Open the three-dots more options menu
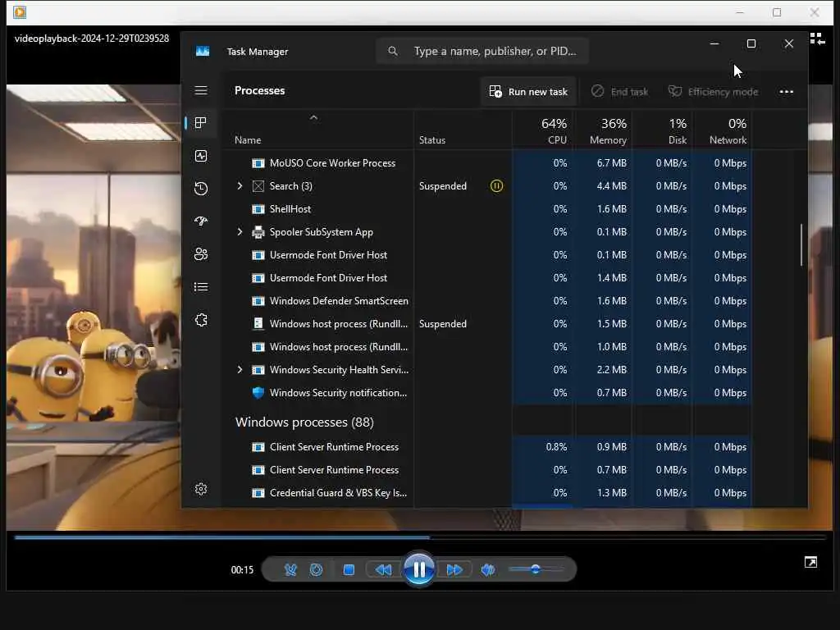Viewport: 840px width, 630px height. (787, 92)
